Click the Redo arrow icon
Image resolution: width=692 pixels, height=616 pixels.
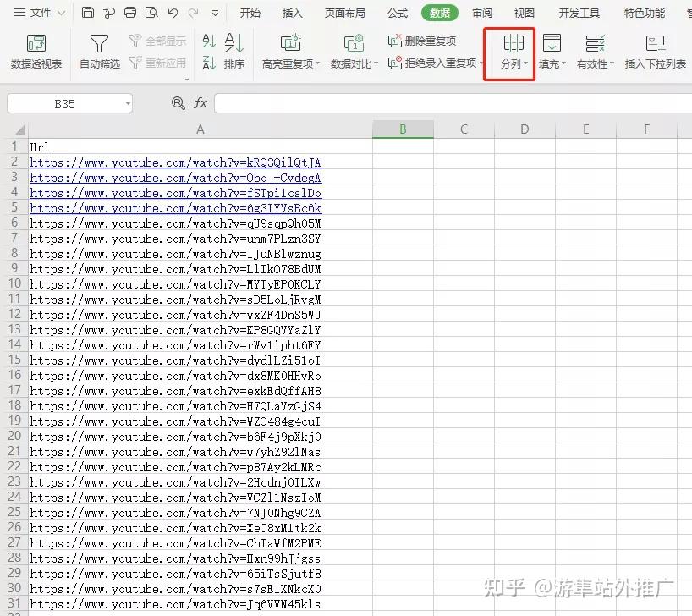193,13
